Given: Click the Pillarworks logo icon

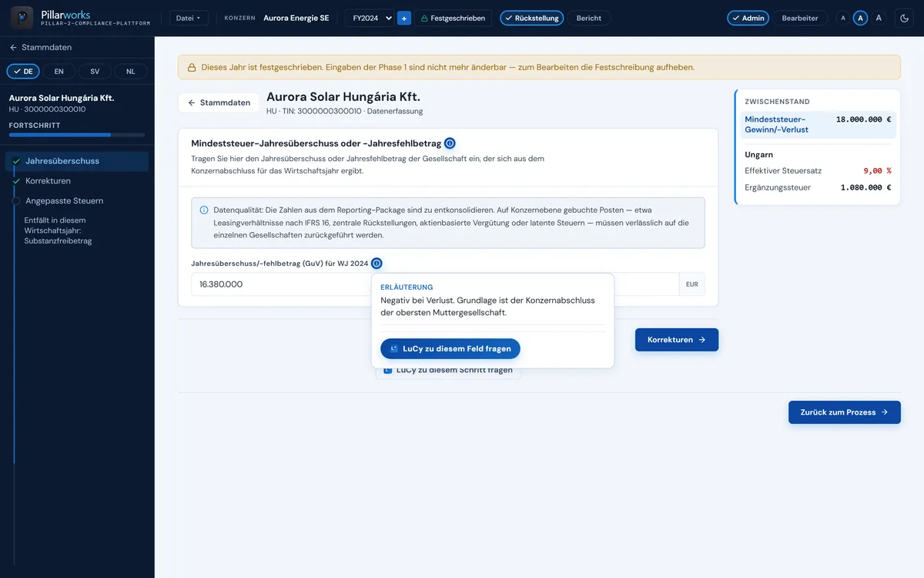Looking at the screenshot, I should tap(22, 17).
